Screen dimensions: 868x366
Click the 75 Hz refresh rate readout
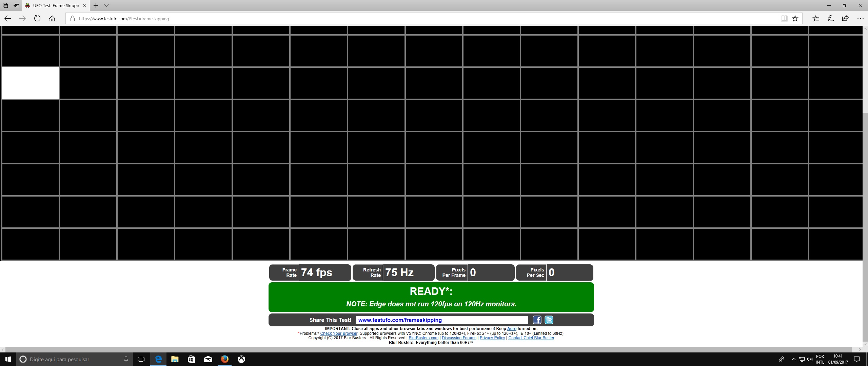pos(399,272)
